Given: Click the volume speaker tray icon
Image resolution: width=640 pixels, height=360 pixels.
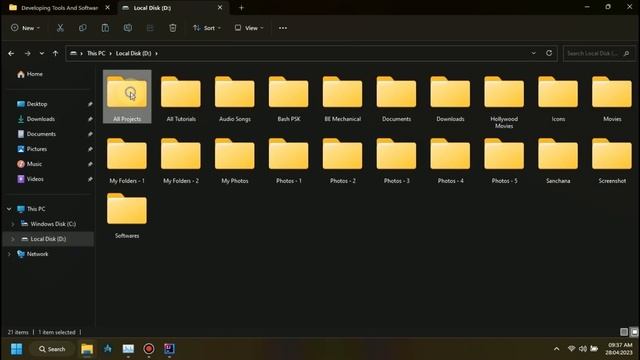Looking at the screenshot, I should (x=583, y=349).
